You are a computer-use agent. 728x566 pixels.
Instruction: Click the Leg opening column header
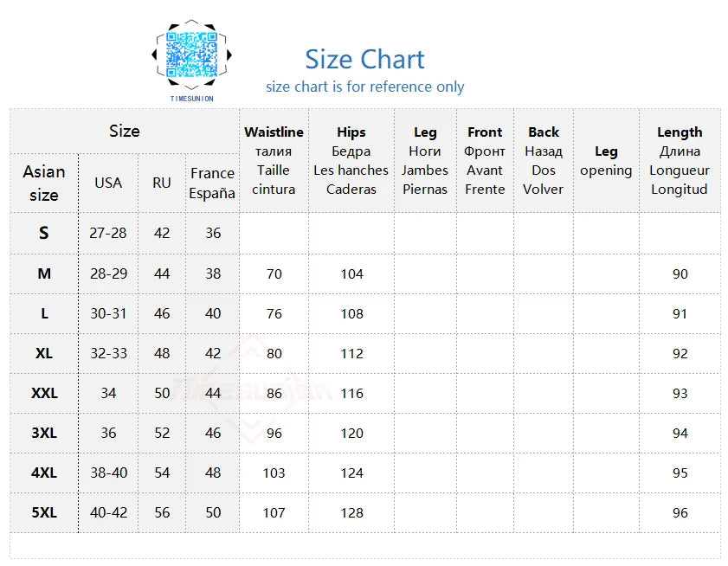(x=606, y=161)
